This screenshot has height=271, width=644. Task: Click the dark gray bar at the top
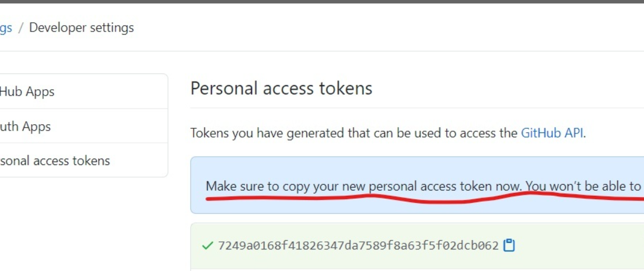(322, 2)
